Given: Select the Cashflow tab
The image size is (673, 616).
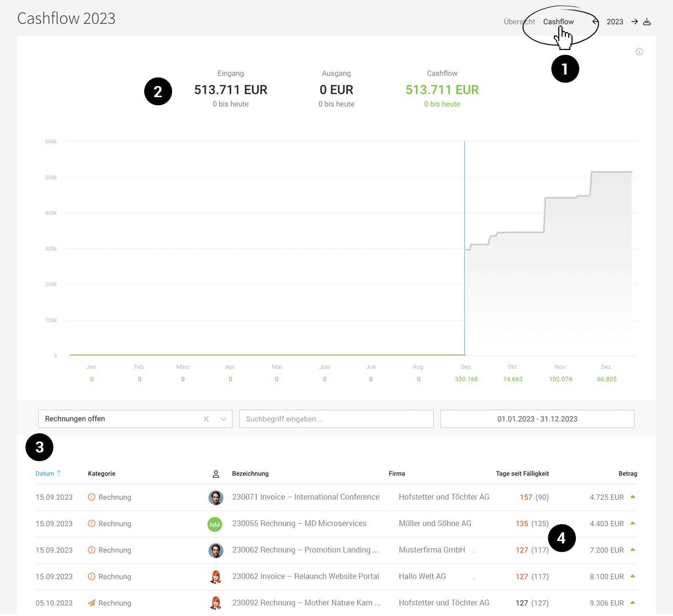Looking at the screenshot, I should pyautogui.click(x=558, y=21).
